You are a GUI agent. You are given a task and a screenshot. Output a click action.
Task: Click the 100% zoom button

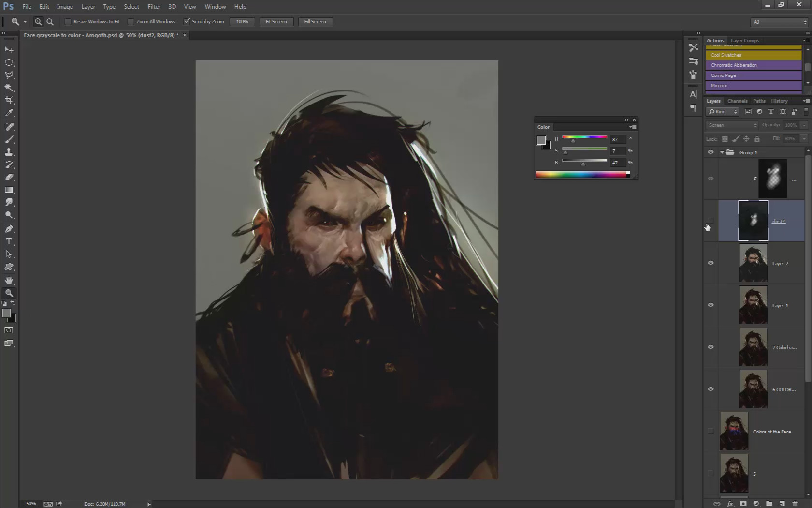242,22
